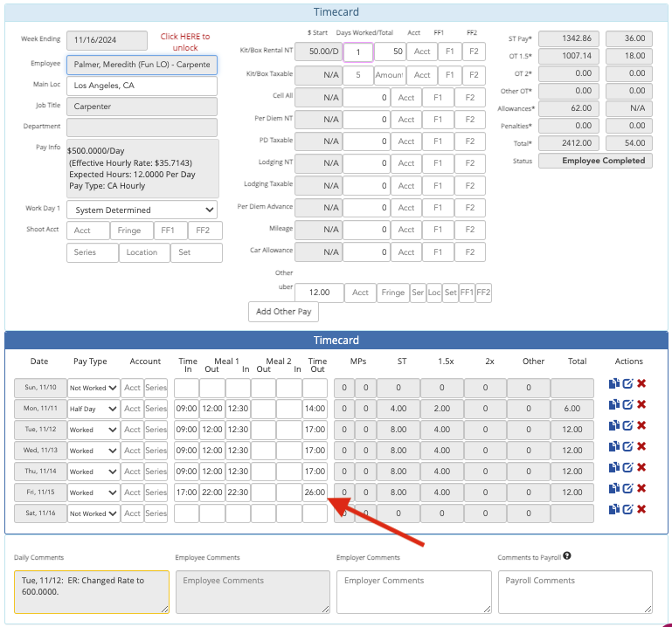Click the Per Diem NT F1 field
The width and height of the screenshot is (672, 627).
tap(438, 120)
